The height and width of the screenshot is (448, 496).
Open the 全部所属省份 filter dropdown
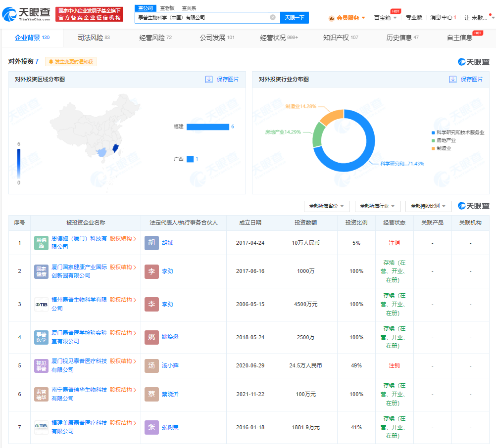327,206
